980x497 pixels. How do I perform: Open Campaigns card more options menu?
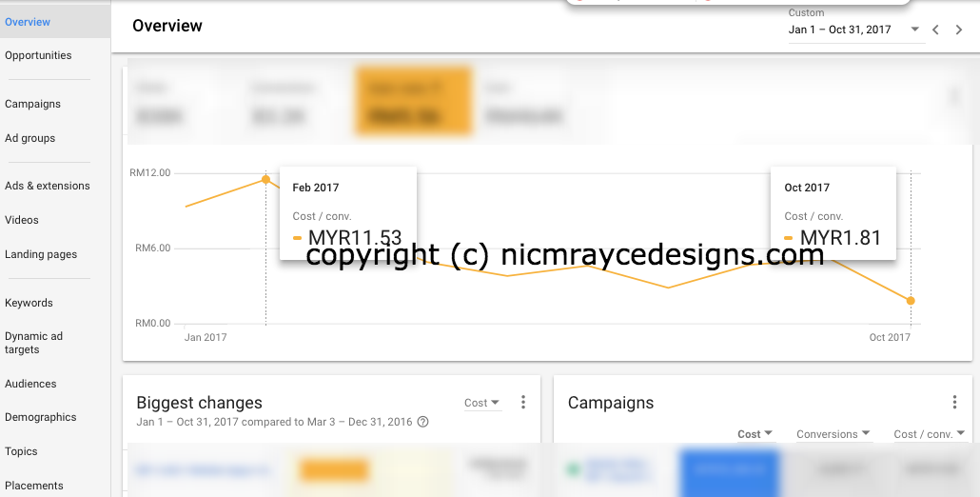[x=954, y=402]
